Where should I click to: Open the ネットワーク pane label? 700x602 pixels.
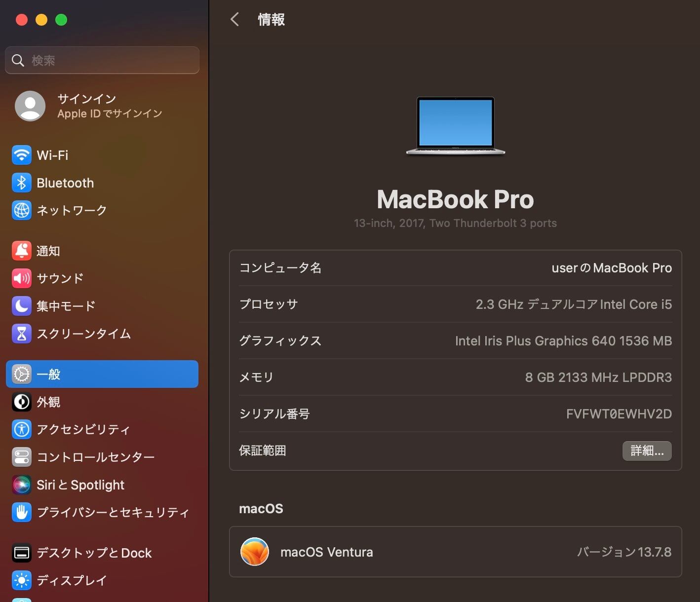(72, 210)
